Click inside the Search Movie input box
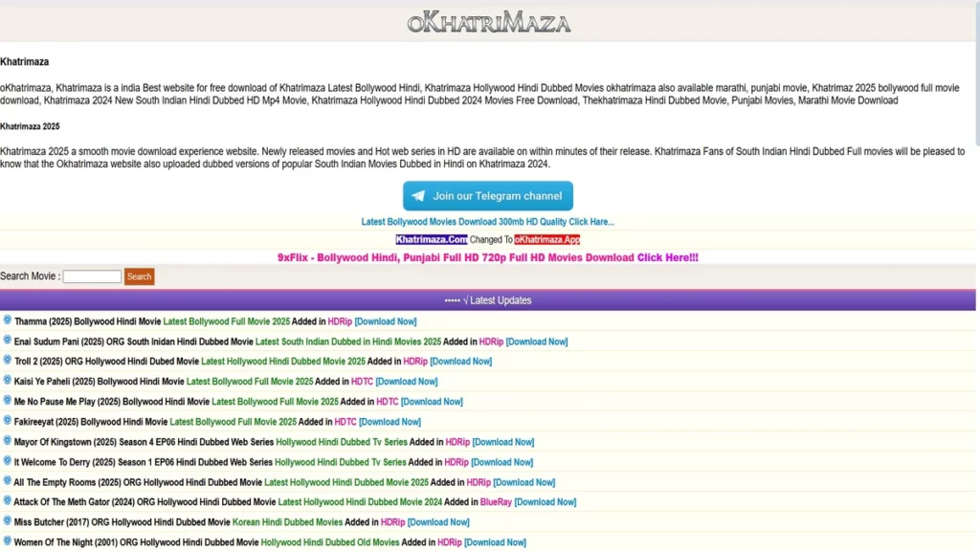Screen dimensions: 980x551 [92, 275]
